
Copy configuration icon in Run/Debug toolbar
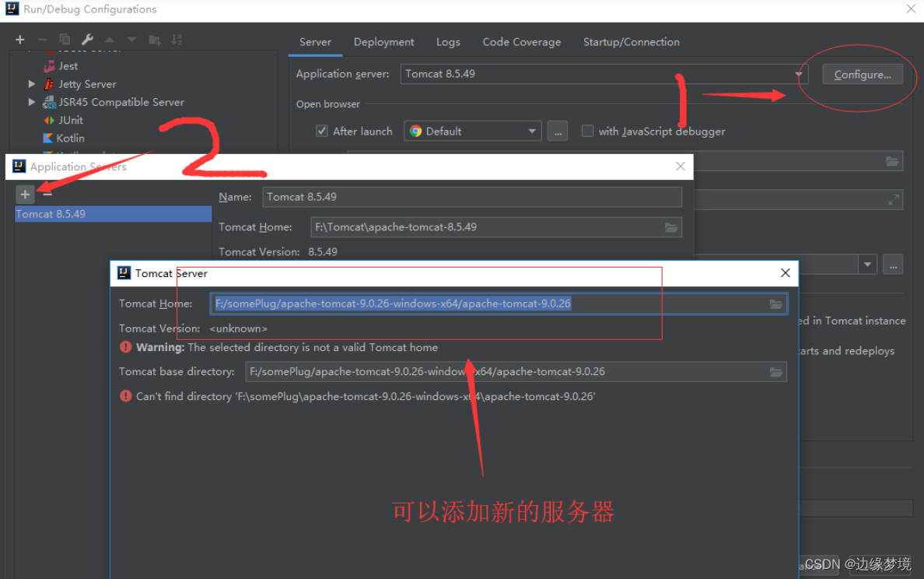click(65, 40)
